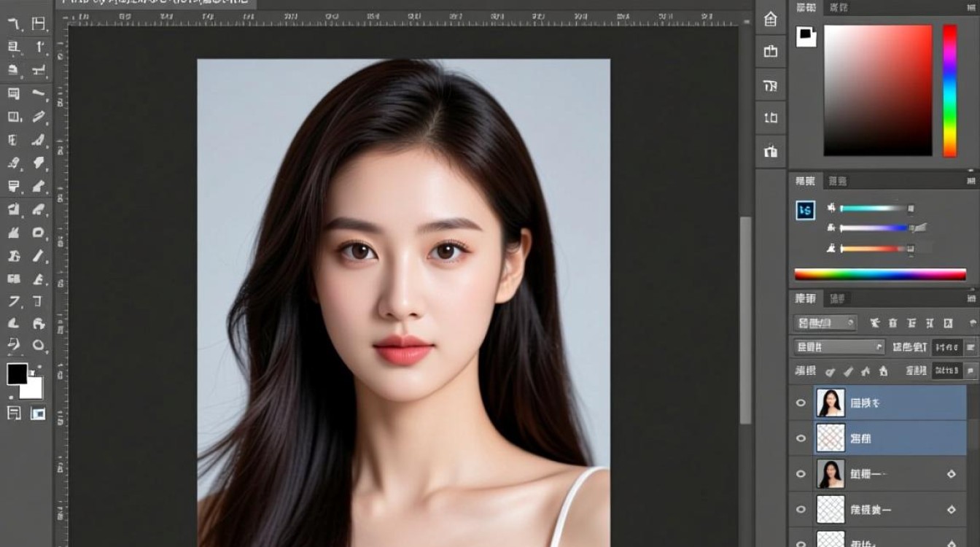Click the blue square icon in sliders panel

click(805, 211)
